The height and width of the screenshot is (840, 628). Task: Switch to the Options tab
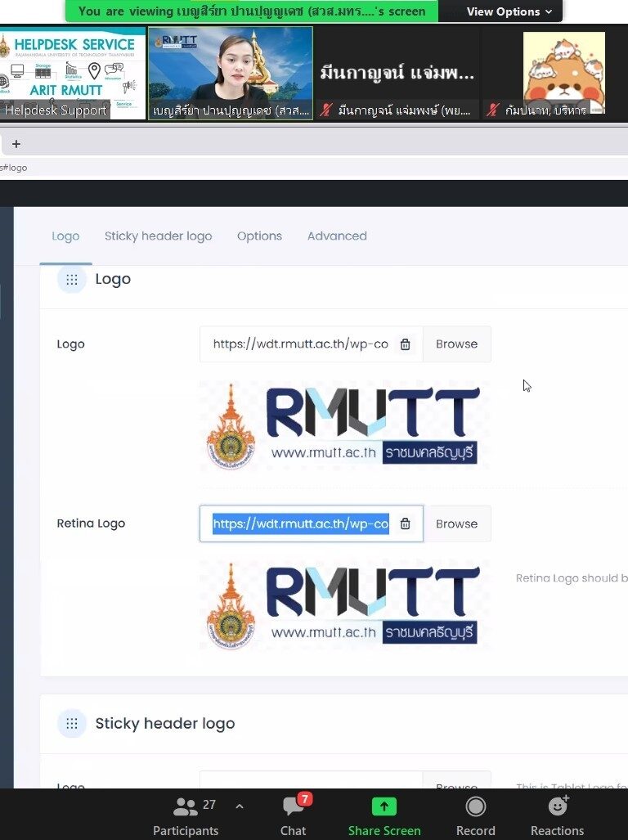(x=259, y=236)
